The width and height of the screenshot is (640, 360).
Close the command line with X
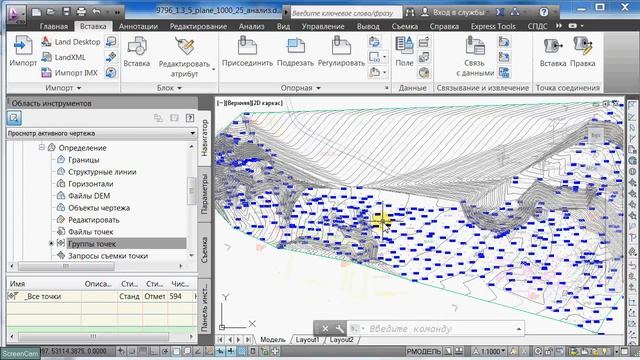[x=325, y=328]
